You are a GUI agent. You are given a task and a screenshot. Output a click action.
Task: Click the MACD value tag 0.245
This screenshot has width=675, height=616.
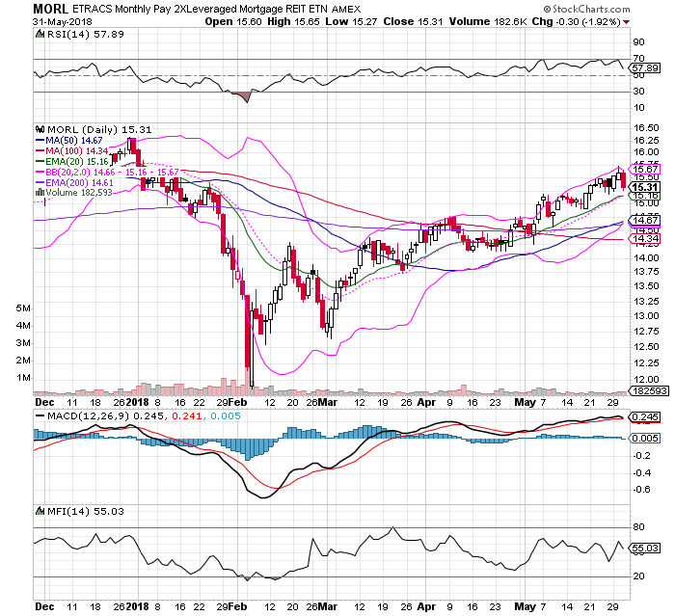tap(645, 416)
